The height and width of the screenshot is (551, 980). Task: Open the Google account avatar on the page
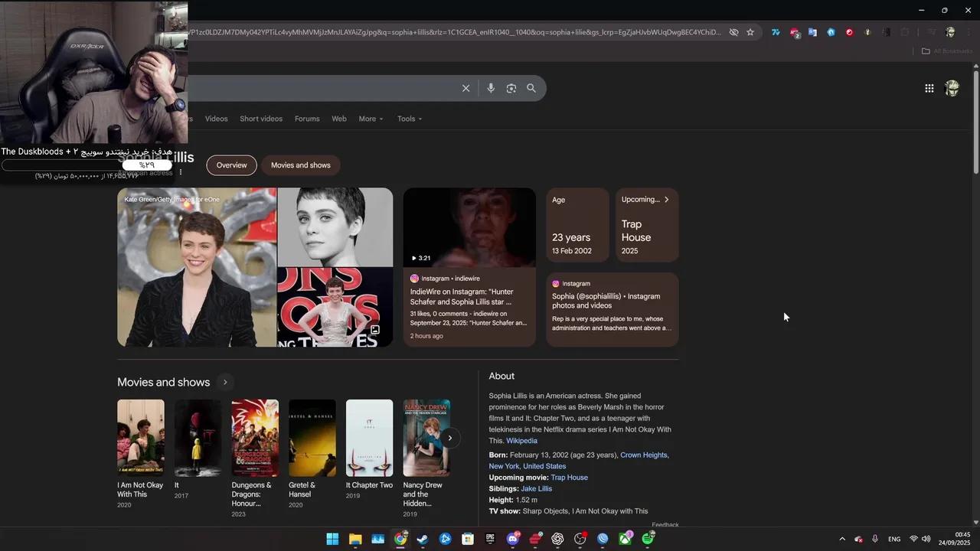tap(952, 88)
